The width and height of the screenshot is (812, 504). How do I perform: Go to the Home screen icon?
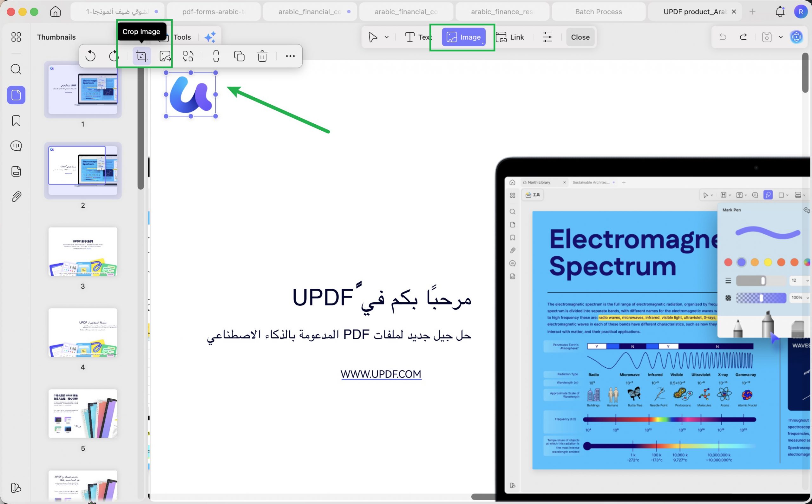(x=55, y=12)
